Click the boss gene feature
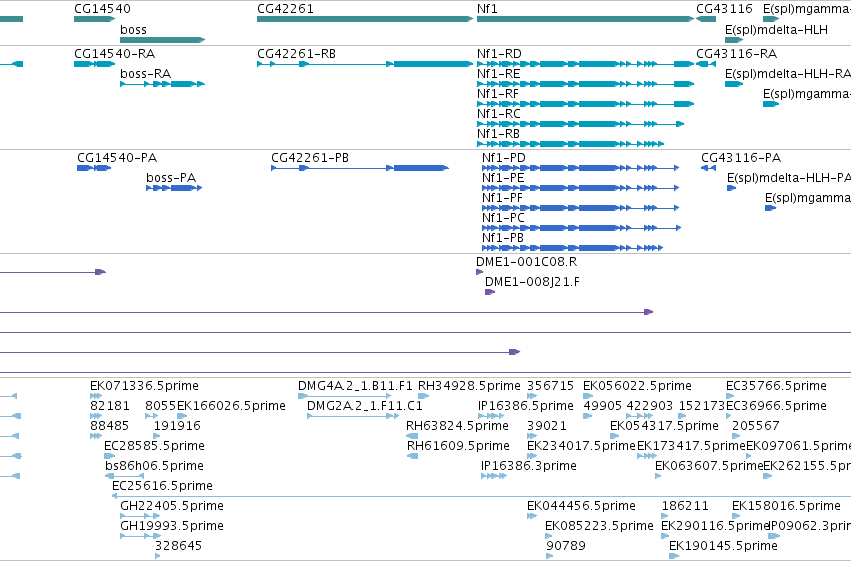This screenshot has width=851, height=561. [162, 40]
